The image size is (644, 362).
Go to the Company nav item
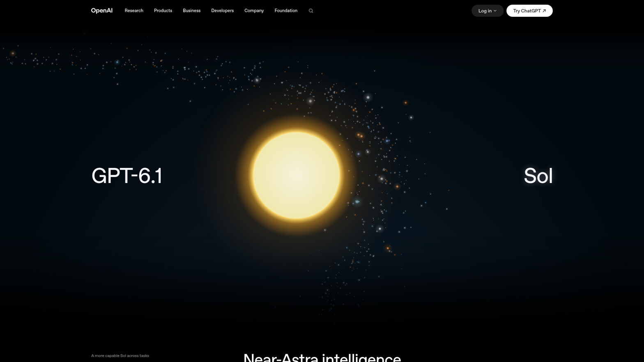point(254,11)
